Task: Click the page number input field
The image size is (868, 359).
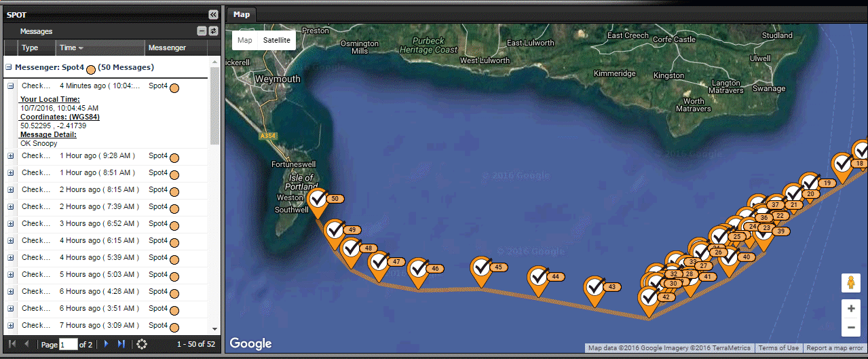Action: (68, 345)
